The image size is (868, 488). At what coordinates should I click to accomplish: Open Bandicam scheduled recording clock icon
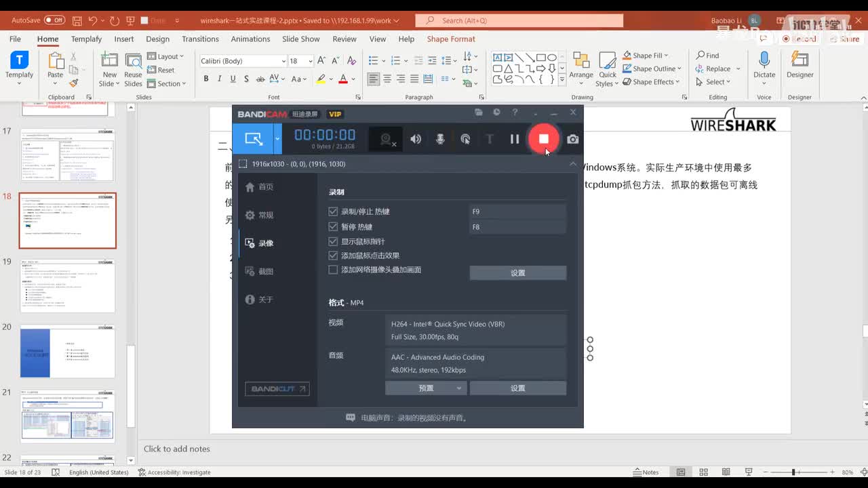point(496,113)
